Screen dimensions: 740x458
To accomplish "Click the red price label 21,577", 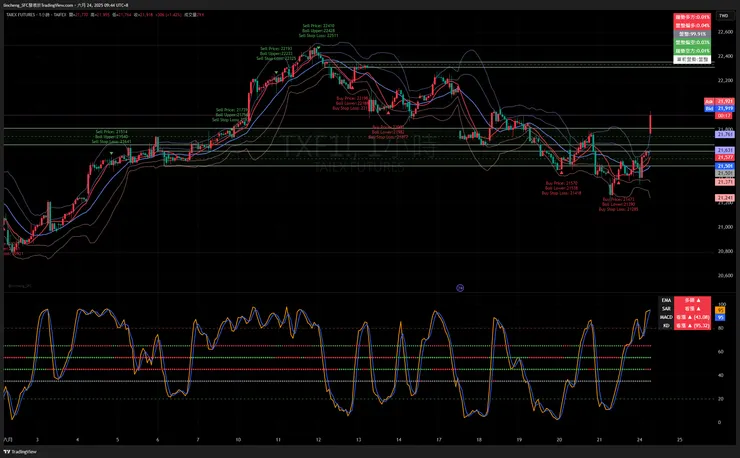I will tap(725, 157).
